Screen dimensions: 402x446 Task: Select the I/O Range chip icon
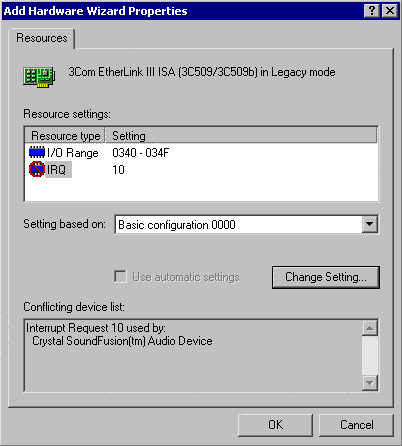(37, 153)
